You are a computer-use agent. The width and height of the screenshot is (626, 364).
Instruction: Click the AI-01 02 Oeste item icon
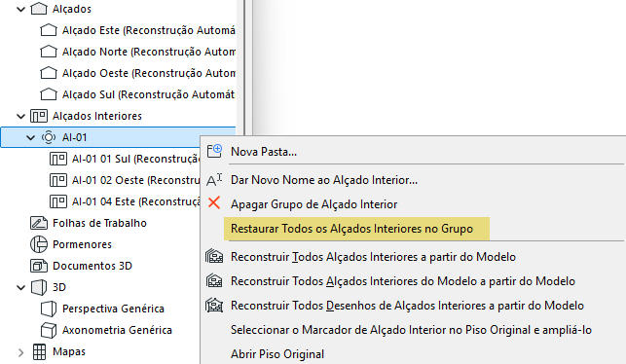[57, 180]
